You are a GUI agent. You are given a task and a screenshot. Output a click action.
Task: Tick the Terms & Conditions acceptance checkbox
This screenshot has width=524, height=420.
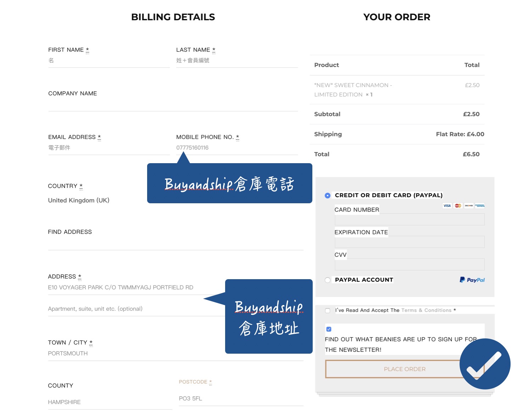pos(328,311)
